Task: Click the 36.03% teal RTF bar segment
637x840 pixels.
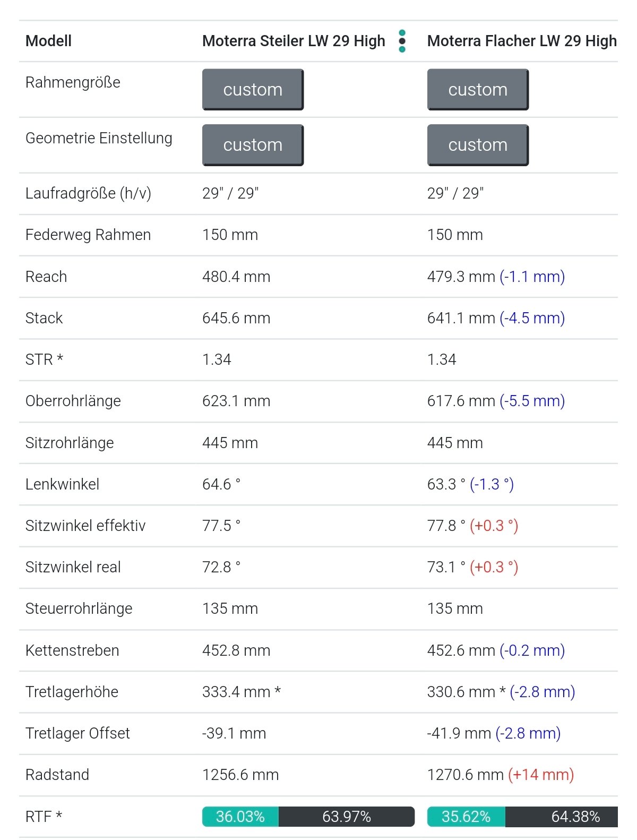Action: point(240,817)
